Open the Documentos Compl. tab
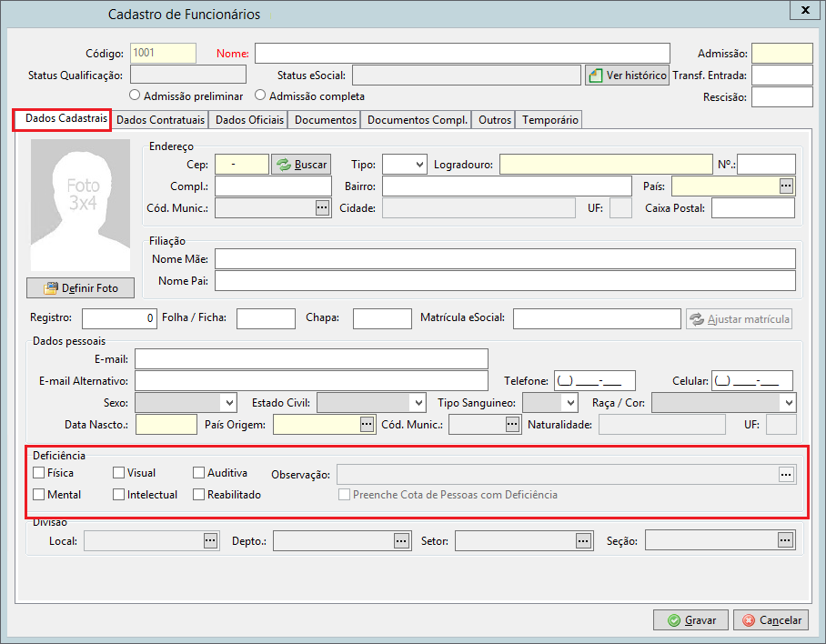Viewport: 826px width, 644px height. 418,120
